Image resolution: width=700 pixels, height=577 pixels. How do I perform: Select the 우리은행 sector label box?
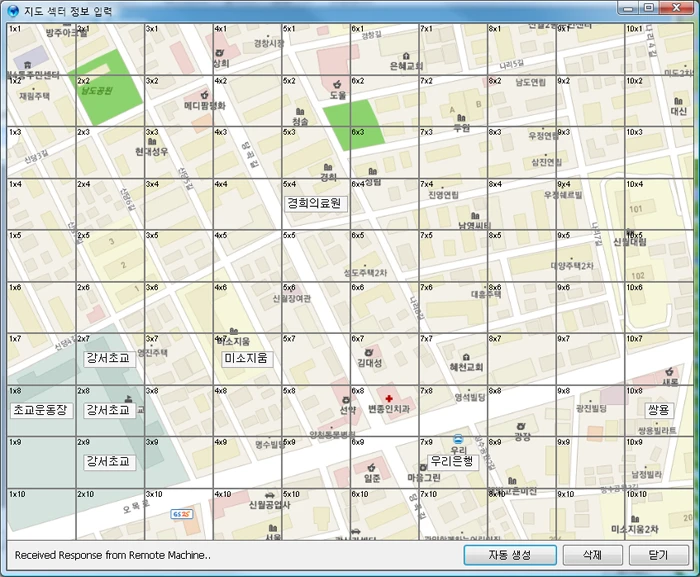453,462
